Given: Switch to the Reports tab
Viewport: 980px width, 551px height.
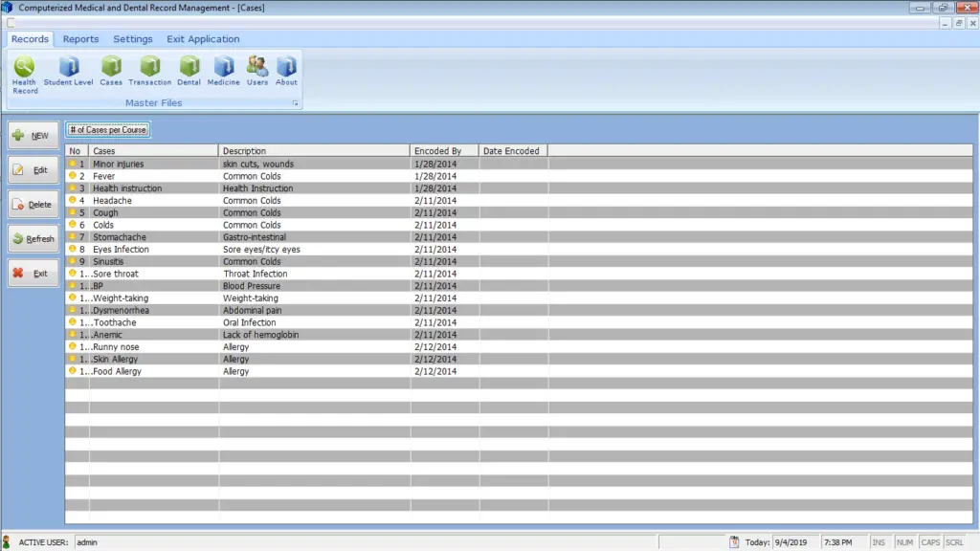Looking at the screenshot, I should [x=80, y=39].
